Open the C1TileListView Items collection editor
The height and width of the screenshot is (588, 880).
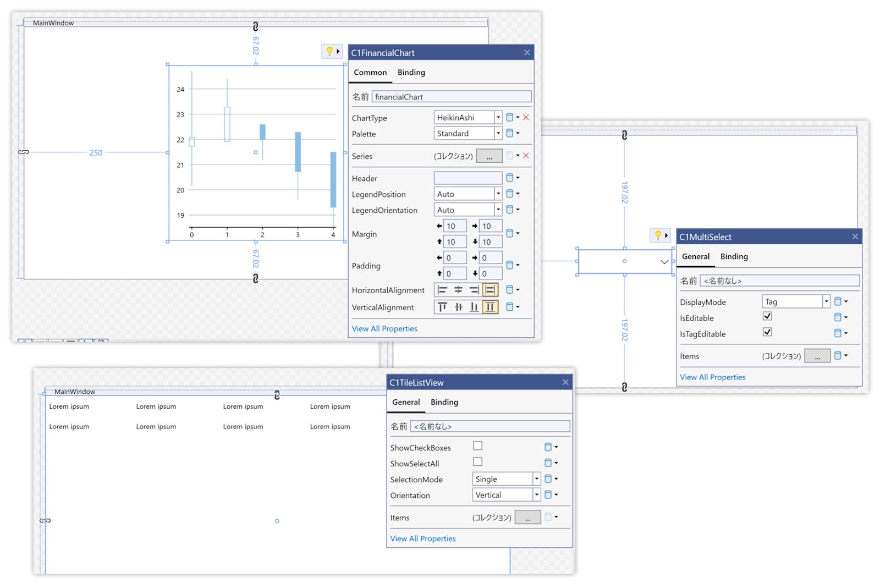point(527,518)
